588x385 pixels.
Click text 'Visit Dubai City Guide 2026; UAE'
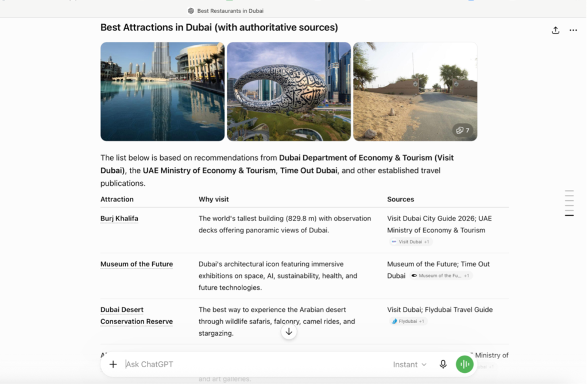[440, 219]
